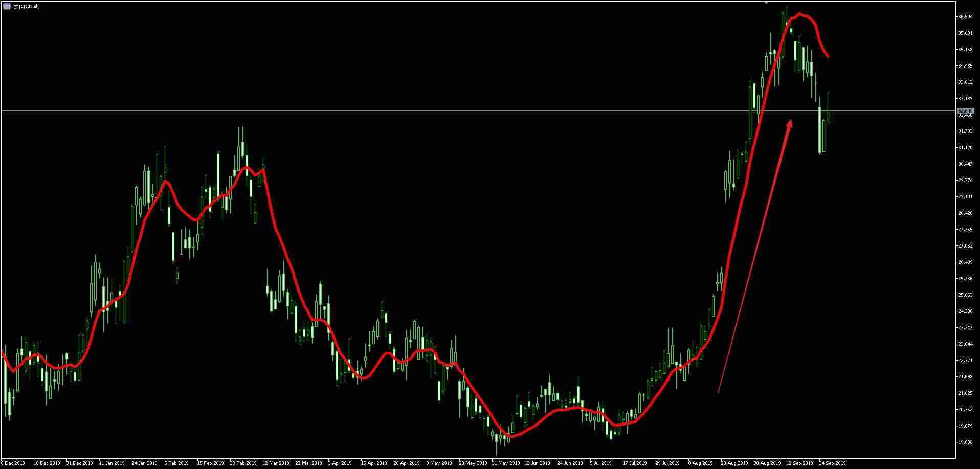Click the 8 May 2019 date label
This screenshot has height=469, width=980.
(439, 463)
